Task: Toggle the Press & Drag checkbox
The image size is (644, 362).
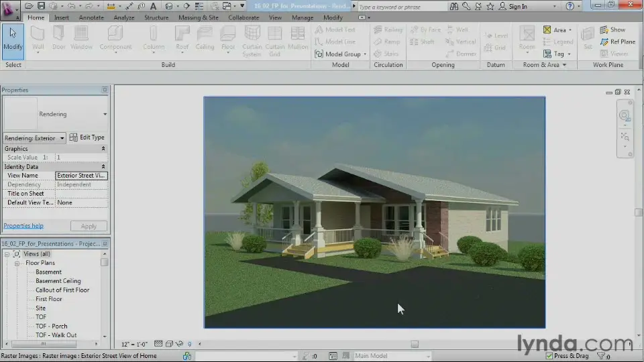Action: pos(549,356)
